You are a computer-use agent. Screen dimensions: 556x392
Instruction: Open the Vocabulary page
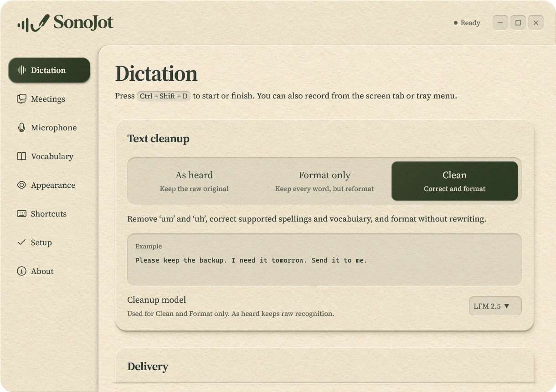pyautogui.click(x=49, y=156)
